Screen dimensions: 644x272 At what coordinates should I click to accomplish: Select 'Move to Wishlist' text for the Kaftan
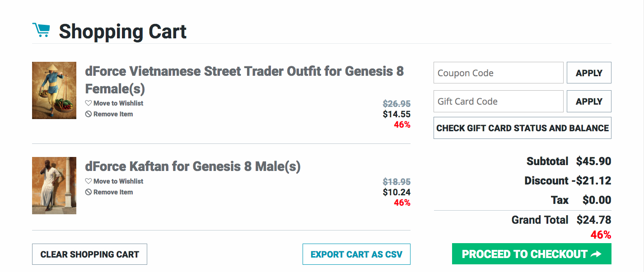click(x=118, y=181)
